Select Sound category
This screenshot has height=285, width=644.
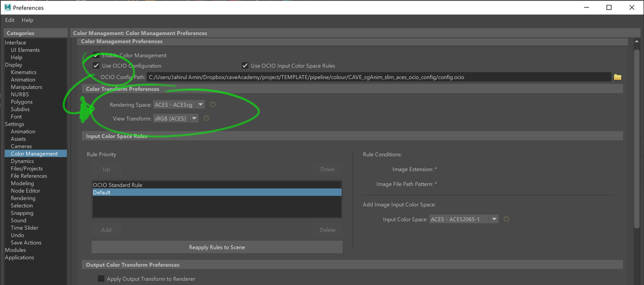click(x=18, y=220)
